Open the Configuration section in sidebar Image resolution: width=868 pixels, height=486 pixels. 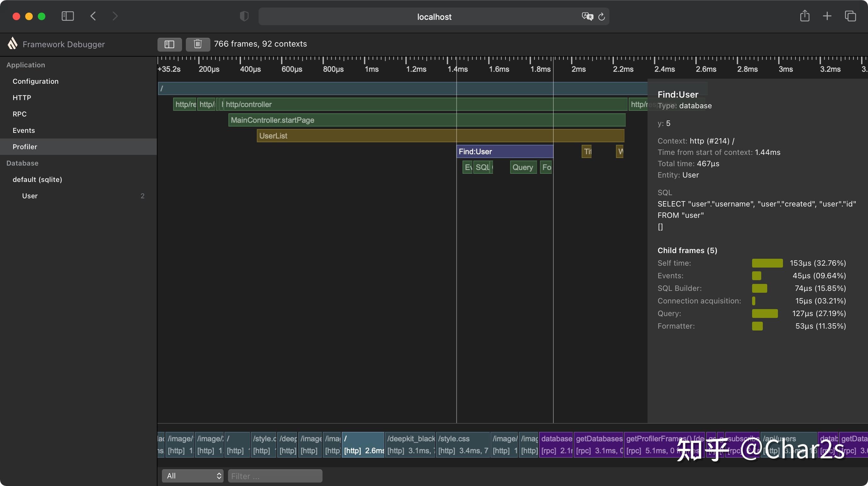(x=36, y=81)
